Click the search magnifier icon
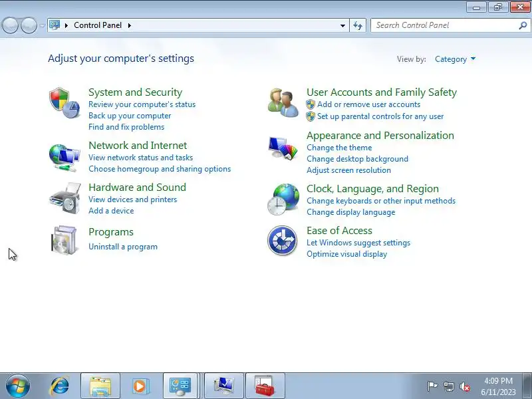The width and height of the screenshot is (532, 399). (x=523, y=25)
